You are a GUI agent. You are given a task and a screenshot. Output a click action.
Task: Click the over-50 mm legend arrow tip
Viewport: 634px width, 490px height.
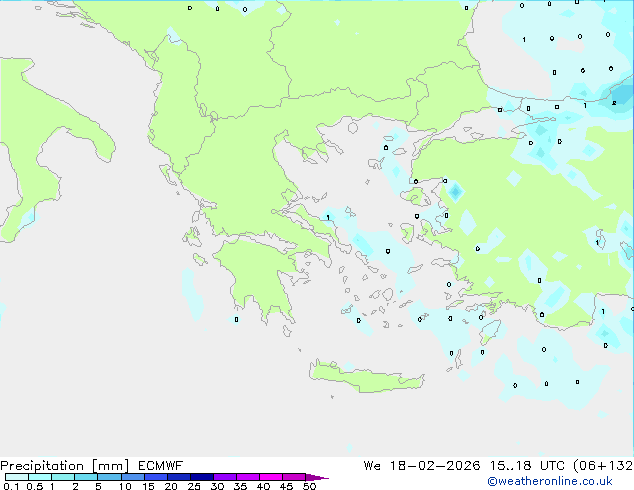pos(317,477)
